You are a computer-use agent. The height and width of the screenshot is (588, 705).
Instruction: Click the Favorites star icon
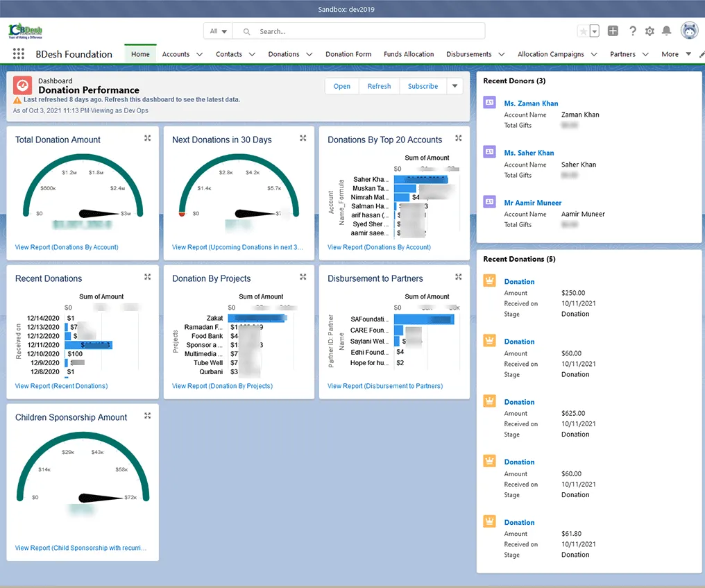pyautogui.click(x=583, y=31)
